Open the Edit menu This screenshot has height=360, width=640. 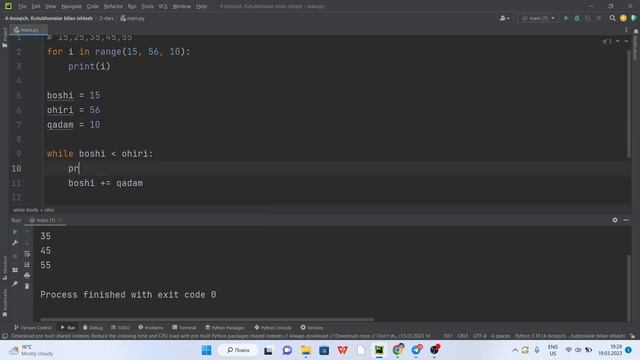pos(36,6)
